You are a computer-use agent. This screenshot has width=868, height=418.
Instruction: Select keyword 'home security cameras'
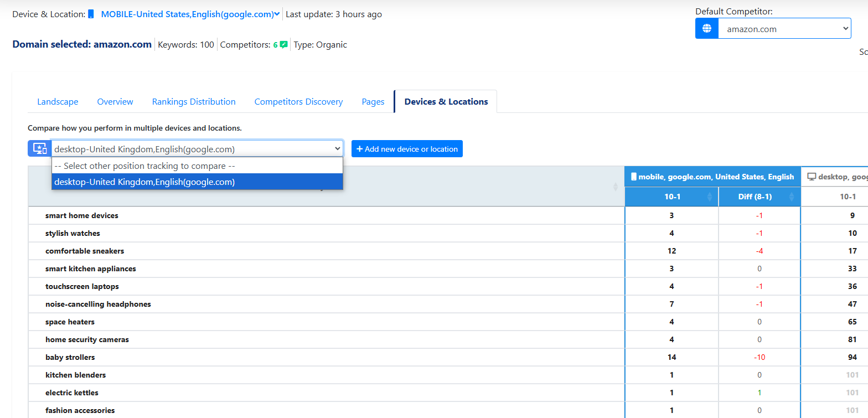87,339
